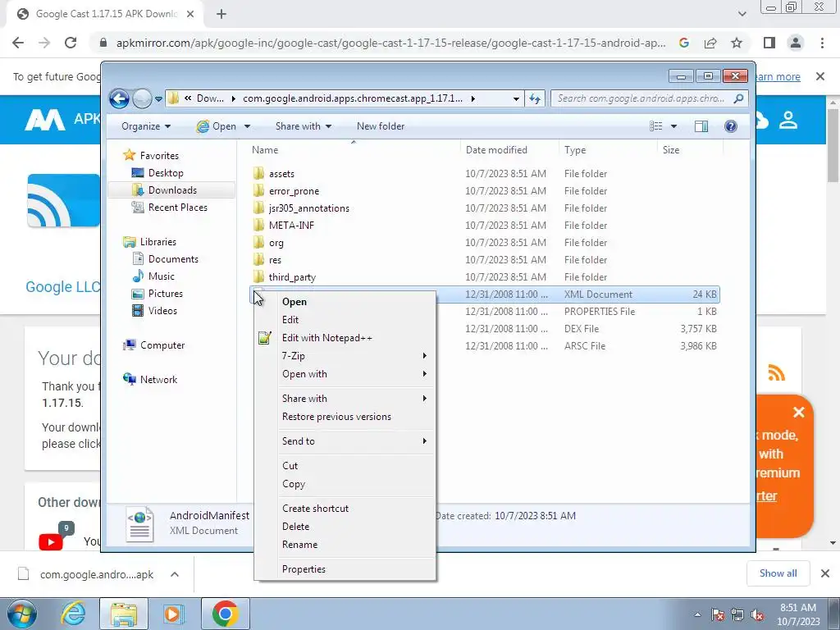Expand the Open with submenu
Viewport: 840px width, 630px height.
pyautogui.click(x=345, y=374)
